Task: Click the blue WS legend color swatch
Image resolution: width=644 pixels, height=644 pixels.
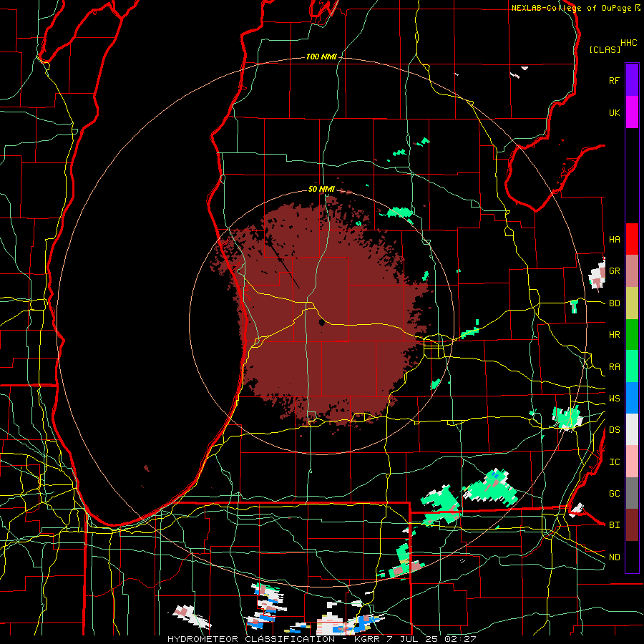Action: click(x=632, y=398)
